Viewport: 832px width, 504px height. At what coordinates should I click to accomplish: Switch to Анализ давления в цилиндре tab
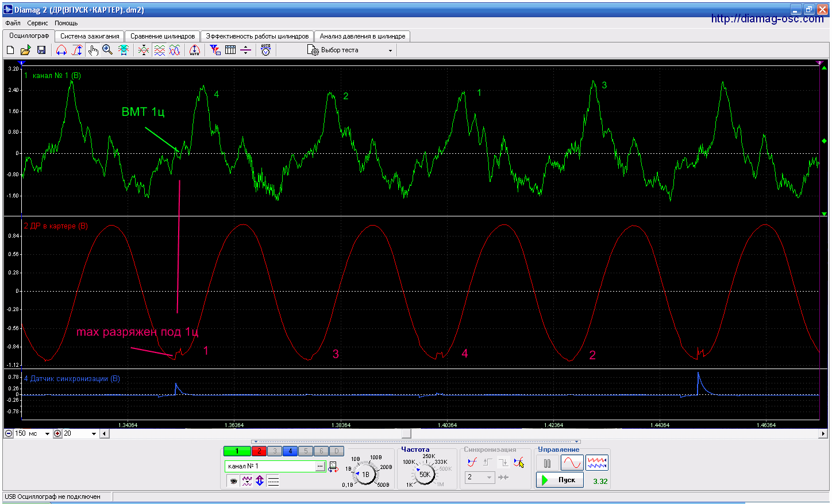[363, 36]
